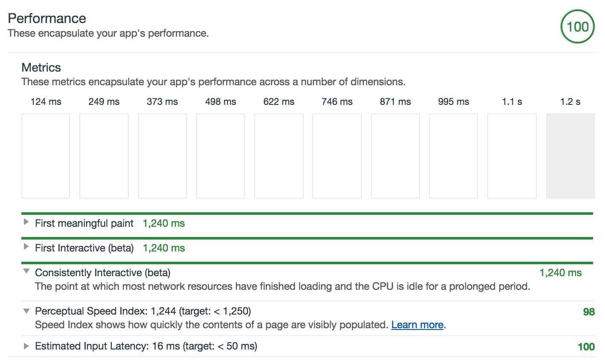Select the 1.1 s filmstrip frame
605x364 pixels.
[x=512, y=156]
